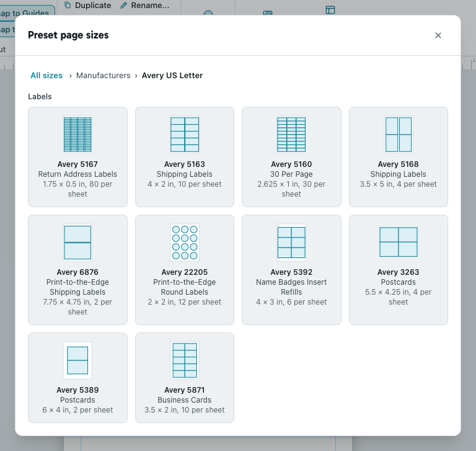Click the Avery 5168 four-label thumbnail
The image size is (476, 451).
coord(399,135)
